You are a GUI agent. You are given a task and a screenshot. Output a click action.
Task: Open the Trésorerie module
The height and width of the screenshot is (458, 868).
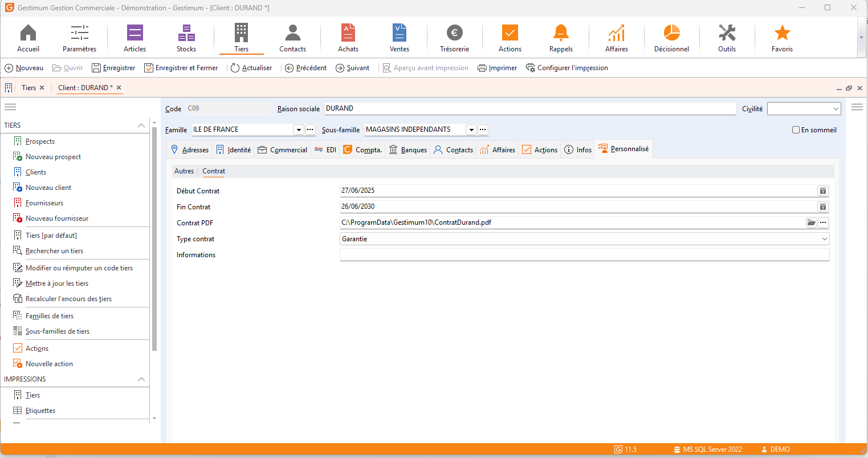pyautogui.click(x=455, y=38)
